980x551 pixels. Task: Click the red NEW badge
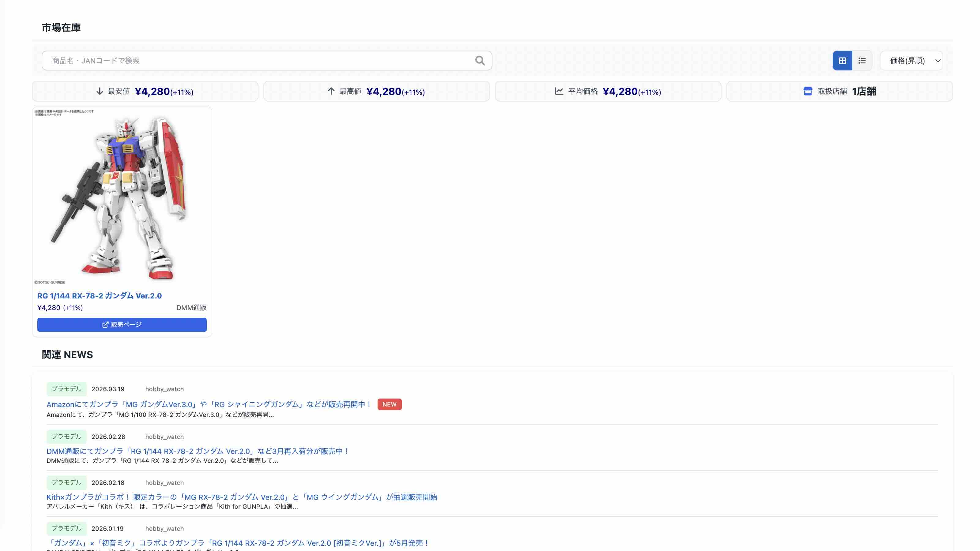point(389,404)
